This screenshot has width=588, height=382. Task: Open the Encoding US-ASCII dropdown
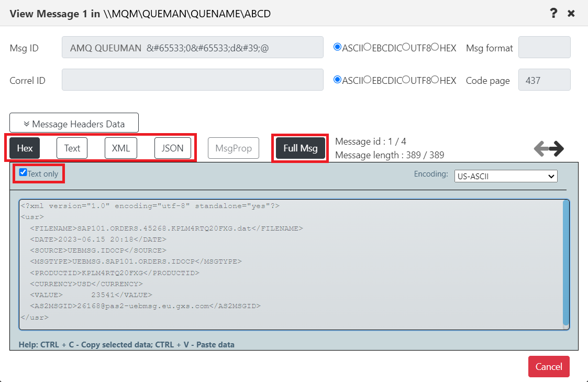(x=506, y=176)
